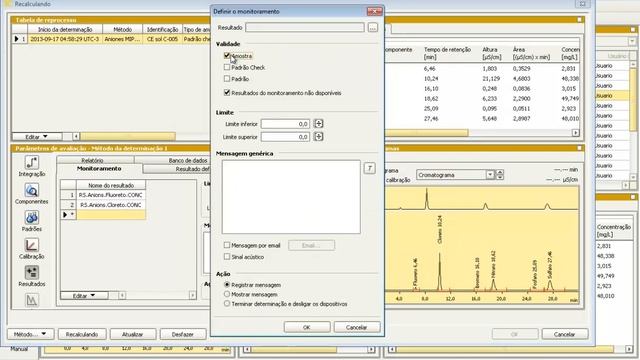Select row RS.Anions.Fluoreto.CONC
640x360 pixels.
coord(111,195)
